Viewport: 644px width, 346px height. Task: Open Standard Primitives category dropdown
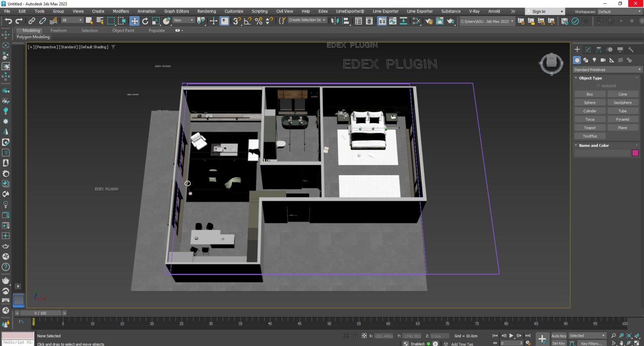pos(607,70)
